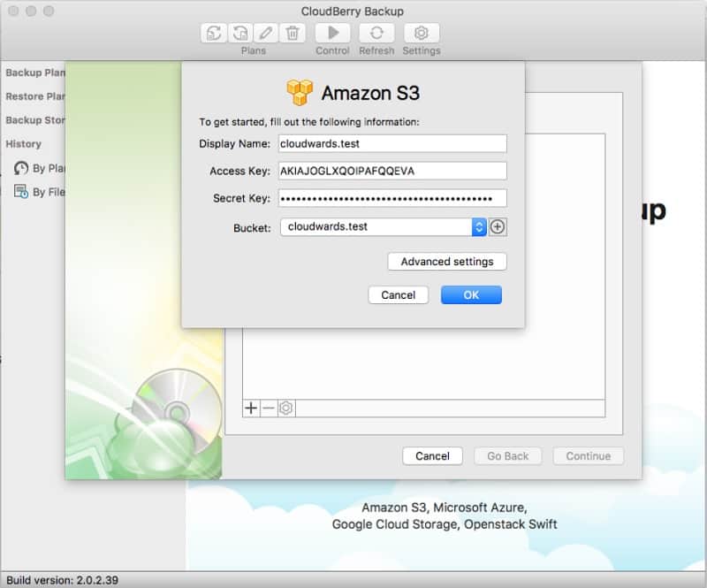
Task: Click Cancel in the wizard behind the dialog
Action: (432, 456)
